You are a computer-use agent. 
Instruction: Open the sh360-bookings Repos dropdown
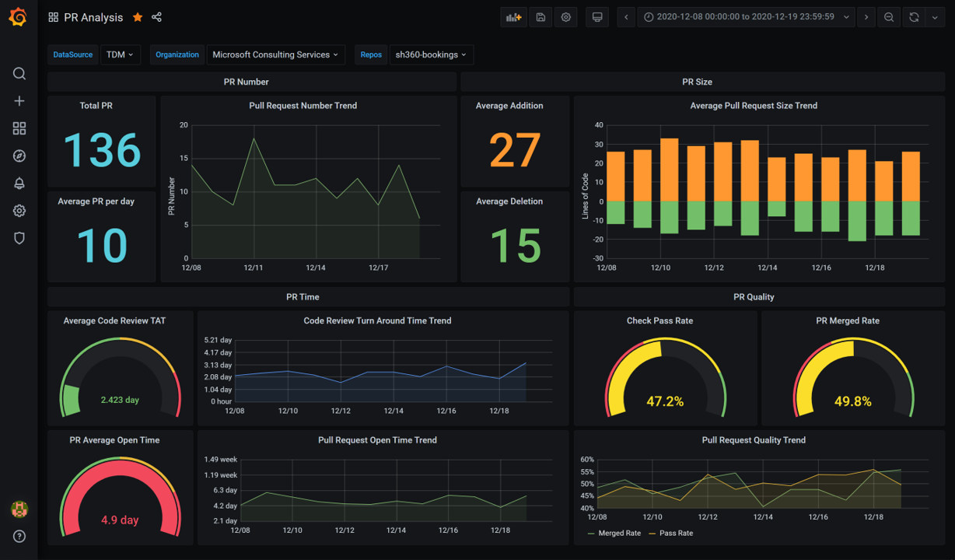(x=431, y=54)
